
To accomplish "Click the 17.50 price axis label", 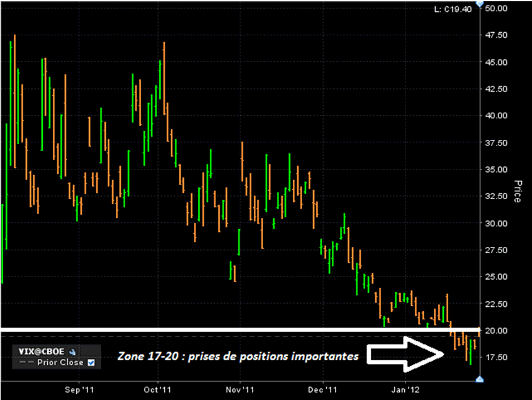I will coord(496,357).
